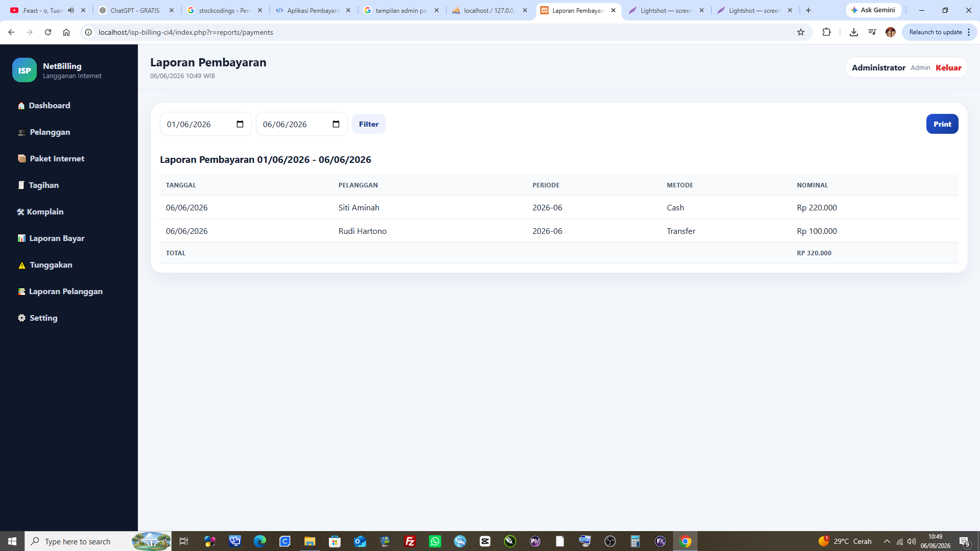The height and width of the screenshot is (551, 980).
Task: Open the Tagihan sidebar menu
Action: [38, 185]
